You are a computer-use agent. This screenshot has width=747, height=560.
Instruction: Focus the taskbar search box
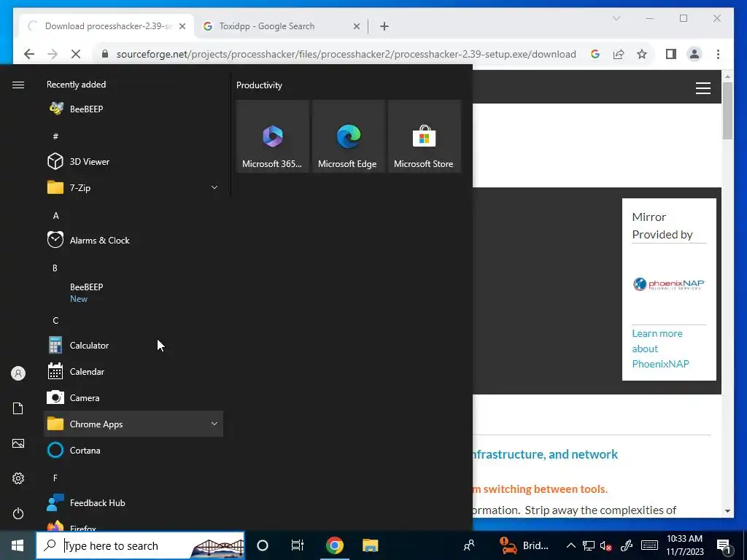(x=140, y=545)
